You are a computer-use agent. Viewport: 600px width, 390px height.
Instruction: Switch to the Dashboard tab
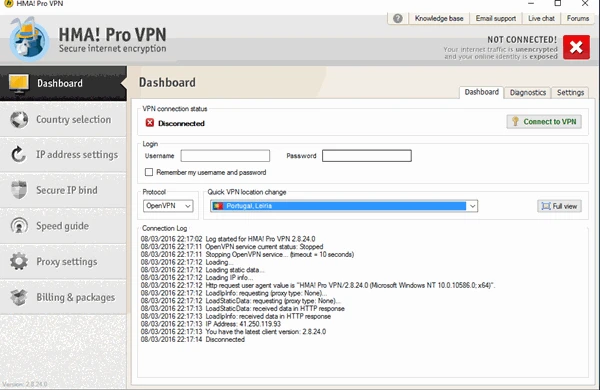(481, 92)
